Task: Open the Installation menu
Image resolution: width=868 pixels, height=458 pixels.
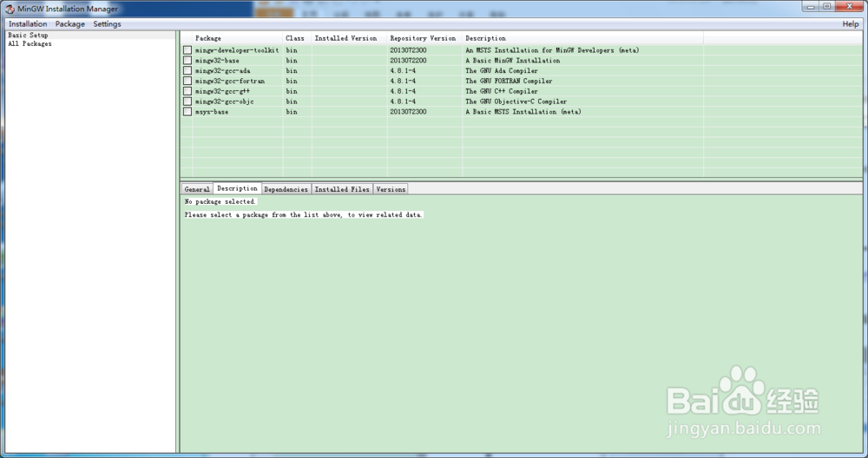Action: pyautogui.click(x=28, y=23)
